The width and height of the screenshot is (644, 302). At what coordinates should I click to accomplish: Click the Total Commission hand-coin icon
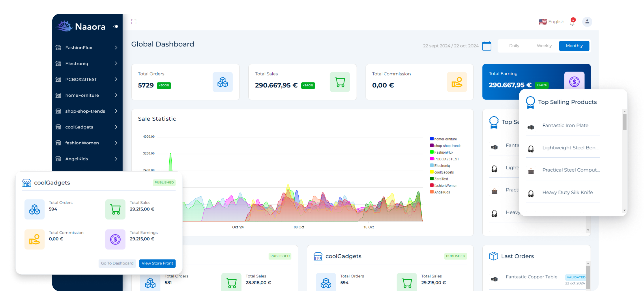point(457,82)
